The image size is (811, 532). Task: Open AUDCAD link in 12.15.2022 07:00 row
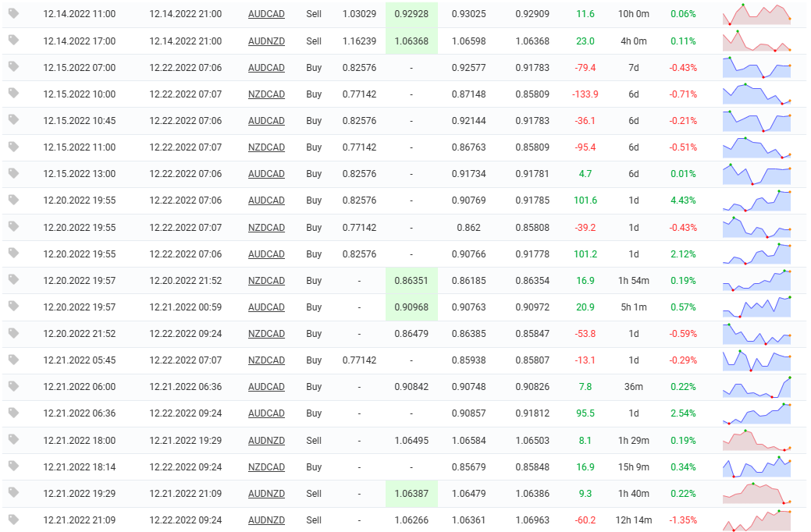point(266,67)
